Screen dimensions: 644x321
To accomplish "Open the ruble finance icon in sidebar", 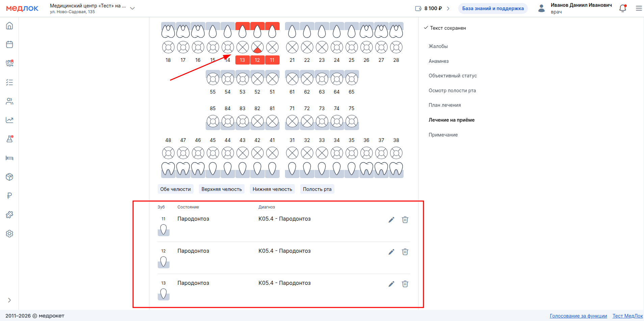I will [x=9, y=196].
